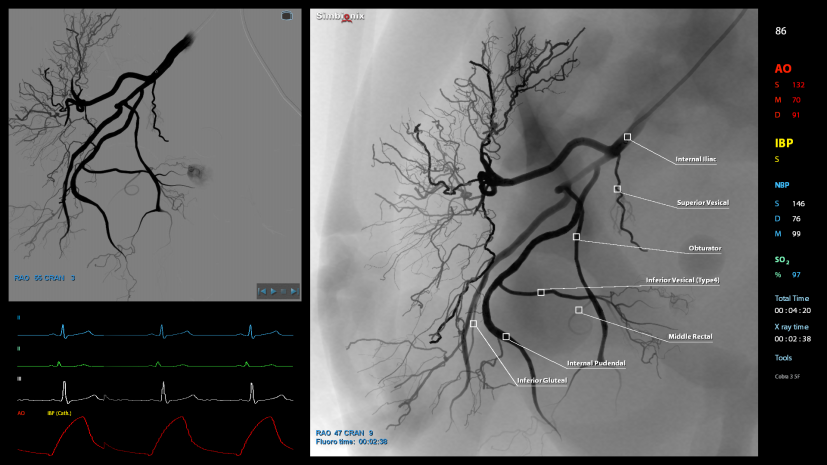Select the Obturator artery marker
This screenshot has height=465, width=827.
tap(576, 237)
